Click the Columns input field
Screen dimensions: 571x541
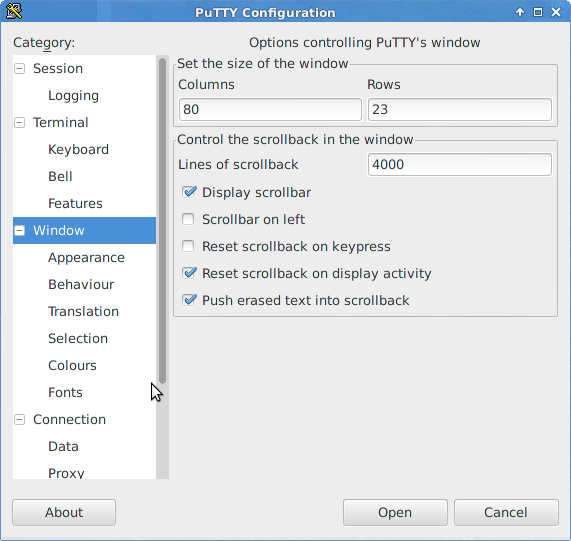[270, 109]
